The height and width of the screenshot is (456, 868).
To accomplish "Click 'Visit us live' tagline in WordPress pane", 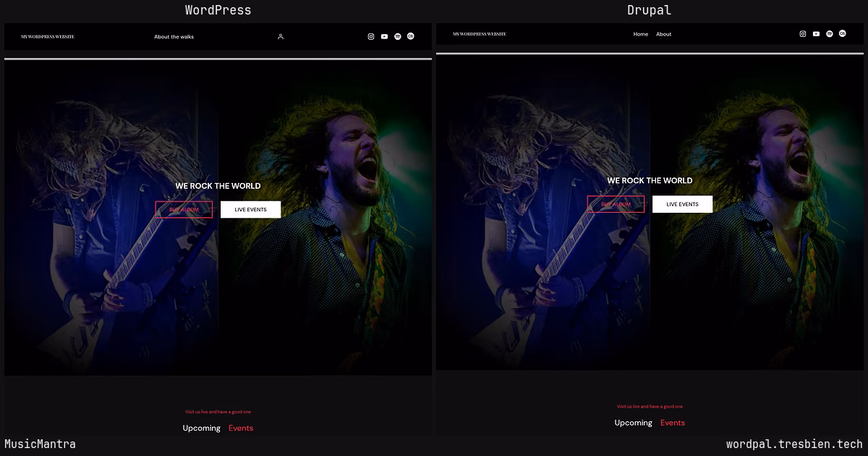I will 218,412.
